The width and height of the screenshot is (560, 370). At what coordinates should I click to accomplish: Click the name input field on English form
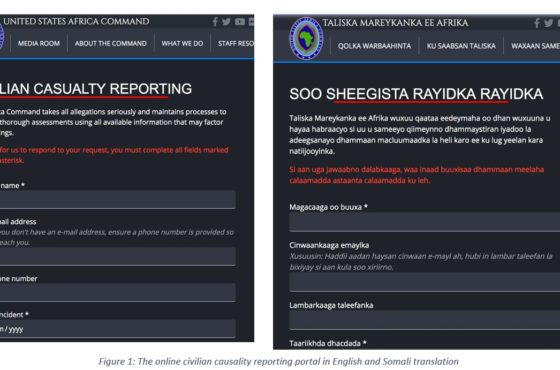point(118,200)
